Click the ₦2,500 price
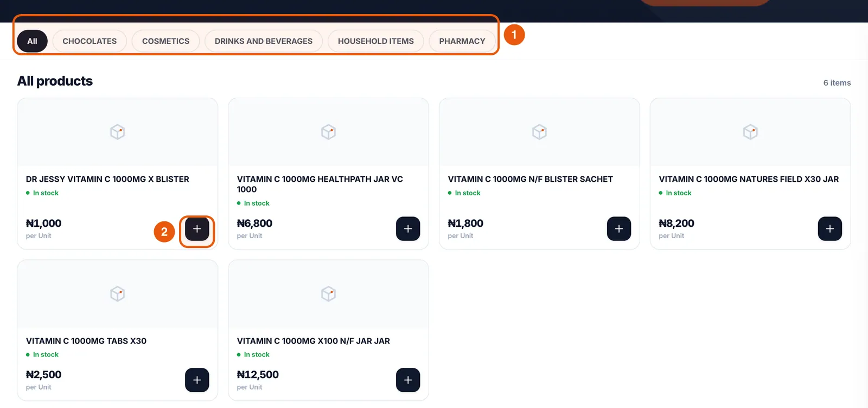This screenshot has width=868, height=408. click(x=44, y=375)
